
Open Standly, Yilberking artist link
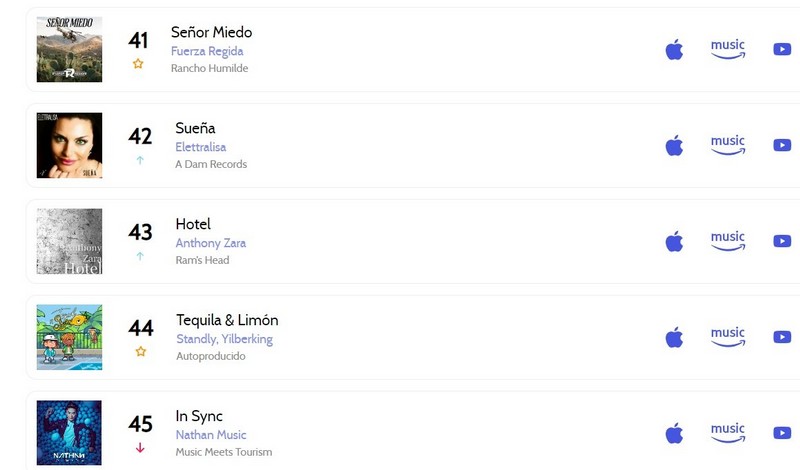coord(224,339)
